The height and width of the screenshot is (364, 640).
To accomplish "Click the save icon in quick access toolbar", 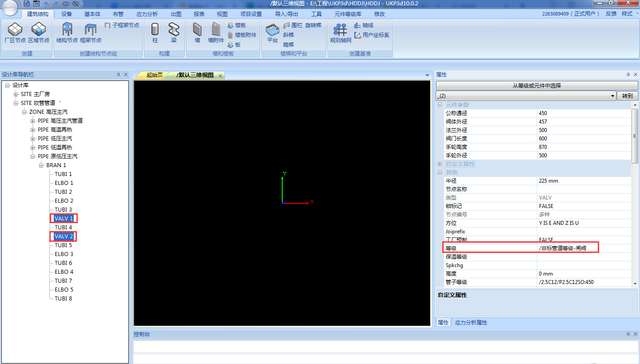I will click(x=27, y=4).
